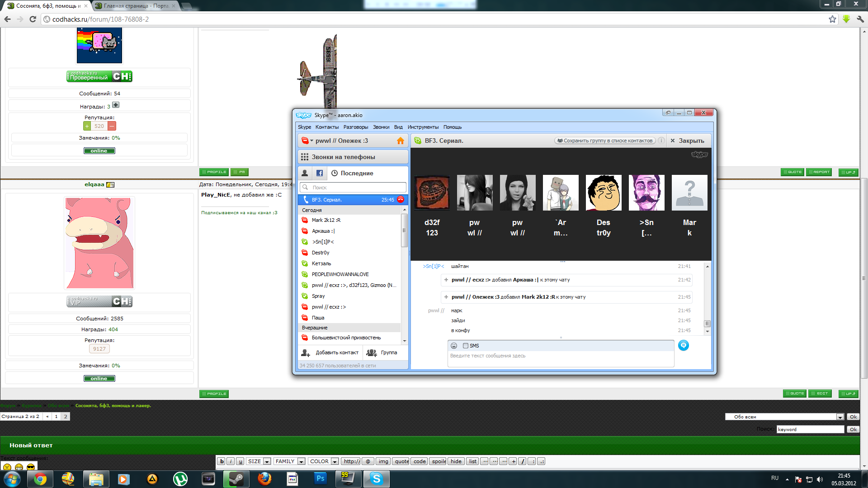Open the Контакты menu

tap(327, 127)
